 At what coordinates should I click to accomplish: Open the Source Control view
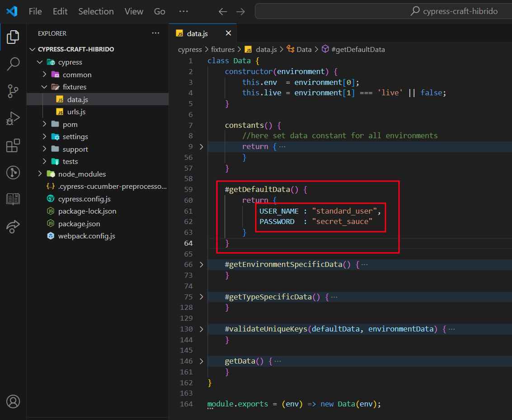click(13, 91)
